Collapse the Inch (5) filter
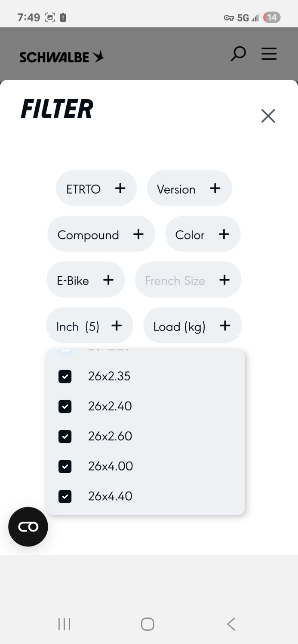 pos(89,326)
